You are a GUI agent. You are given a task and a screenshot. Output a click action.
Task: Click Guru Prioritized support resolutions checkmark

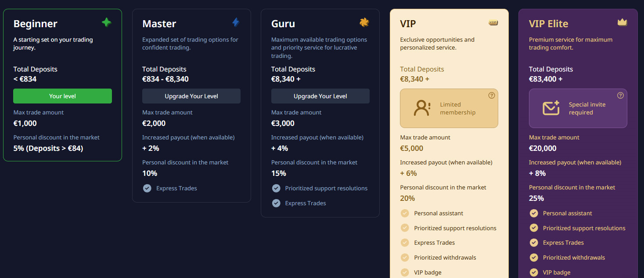[276, 188]
